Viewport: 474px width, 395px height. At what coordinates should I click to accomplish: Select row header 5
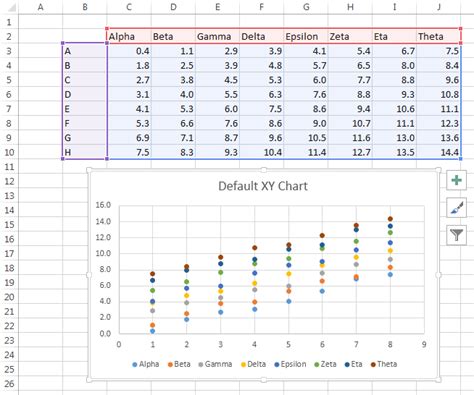point(9,80)
